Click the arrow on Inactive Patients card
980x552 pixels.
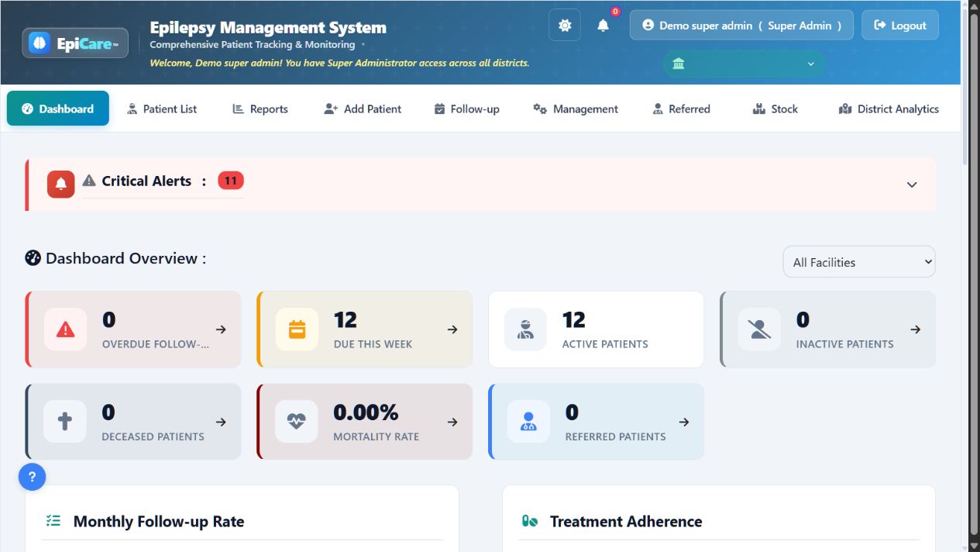tap(916, 329)
